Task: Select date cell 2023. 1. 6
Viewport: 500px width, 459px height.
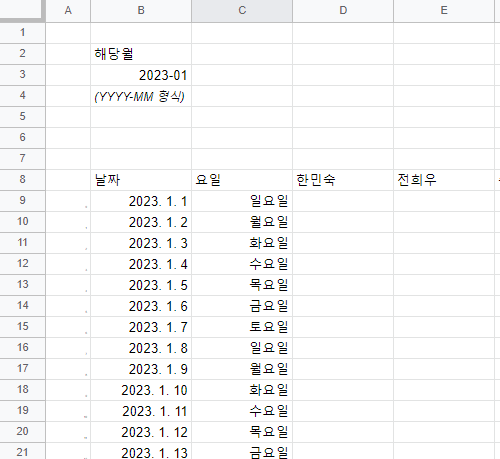Action: coord(141,306)
